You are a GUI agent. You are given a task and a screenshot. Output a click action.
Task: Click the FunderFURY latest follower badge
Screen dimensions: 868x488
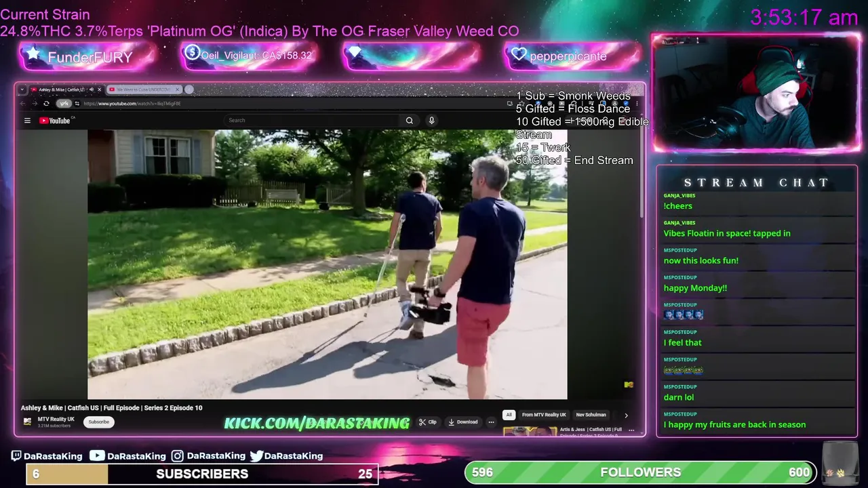(88, 57)
